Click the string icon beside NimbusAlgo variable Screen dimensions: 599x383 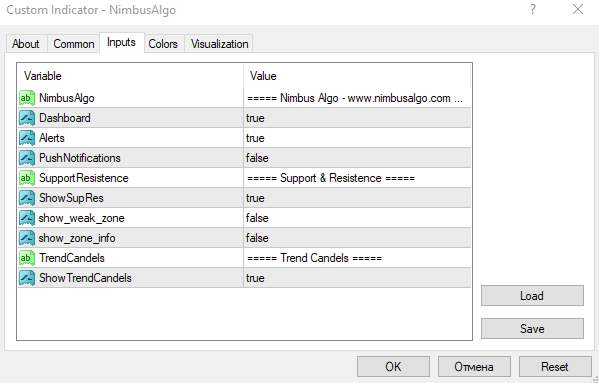click(27, 98)
